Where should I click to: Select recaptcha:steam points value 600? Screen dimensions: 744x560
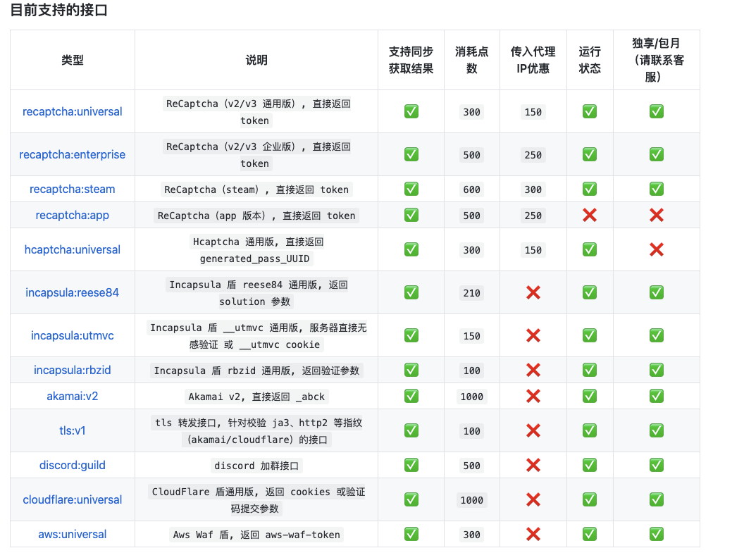tap(471, 189)
